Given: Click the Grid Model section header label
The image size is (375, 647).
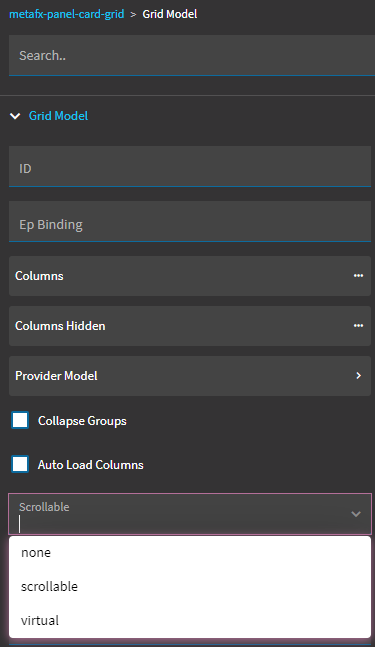Looking at the screenshot, I should click(x=58, y=116).
